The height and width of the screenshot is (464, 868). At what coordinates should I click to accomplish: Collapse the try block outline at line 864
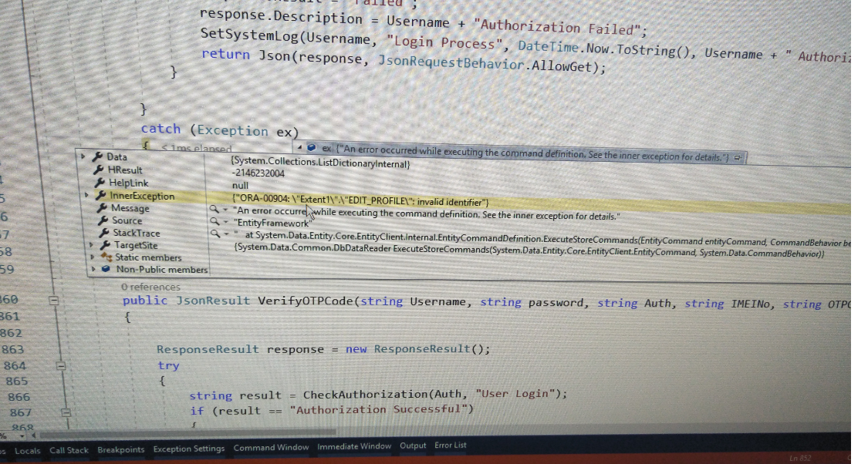point(61,365)
